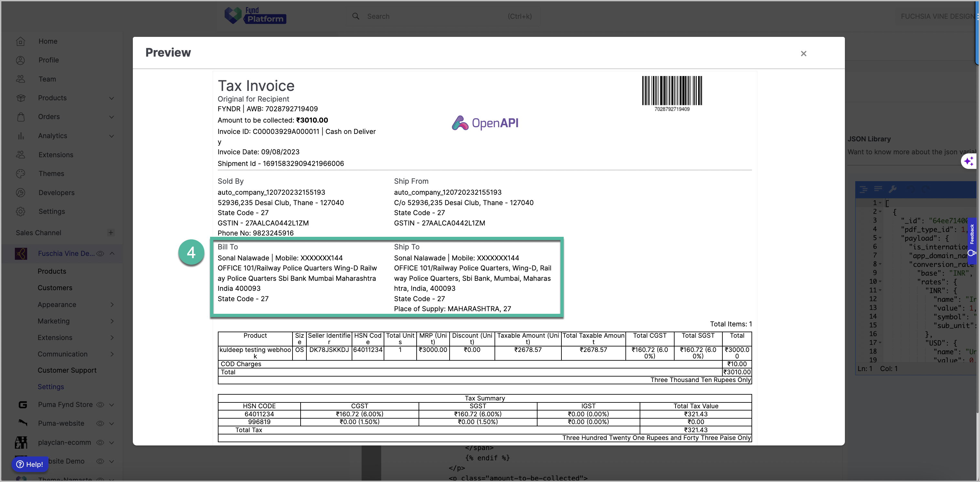Toggle visibility eye for Fuschia Vine De...
Viewport: 980px width, 482px height.
[x=100, y=254]
